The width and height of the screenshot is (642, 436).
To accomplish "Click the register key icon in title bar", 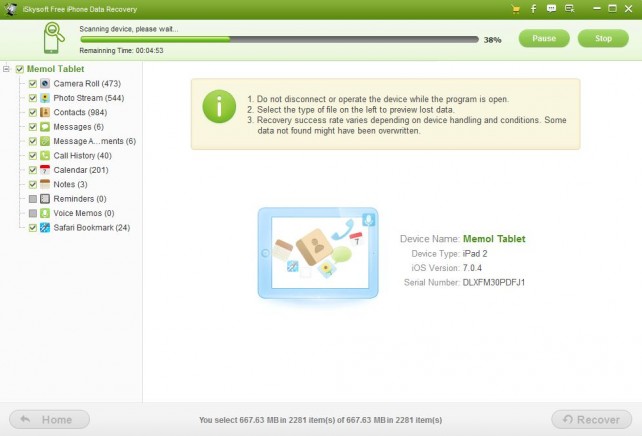I will [570, 9].
